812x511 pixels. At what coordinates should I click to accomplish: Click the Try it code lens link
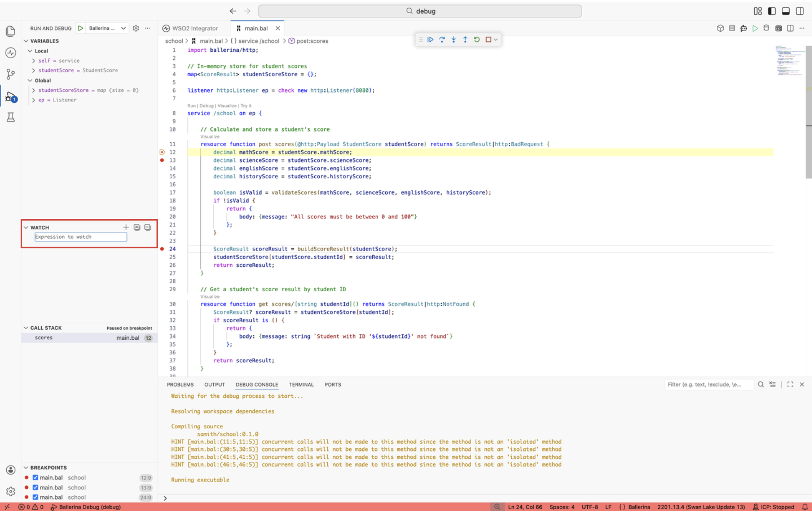(x=246, y=106)
